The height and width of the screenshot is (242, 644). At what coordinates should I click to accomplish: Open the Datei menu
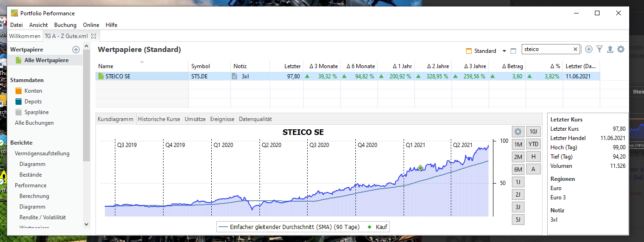(16, 25)
